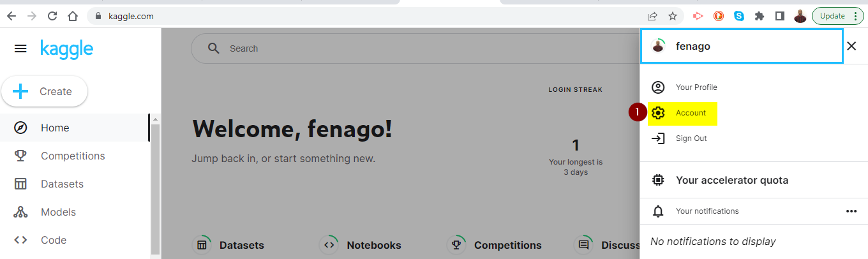Click the Your notifications bell icon
This screenshot has width=868, height=259.
coord(658,211)
